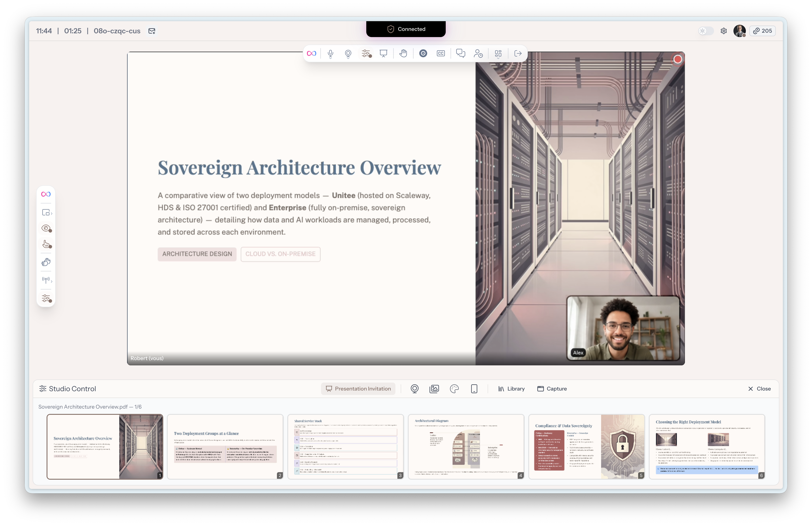Select the Compliance & Data Sovereignty slide thumbnail
This screenshot has width=812, height=526.
586,447
